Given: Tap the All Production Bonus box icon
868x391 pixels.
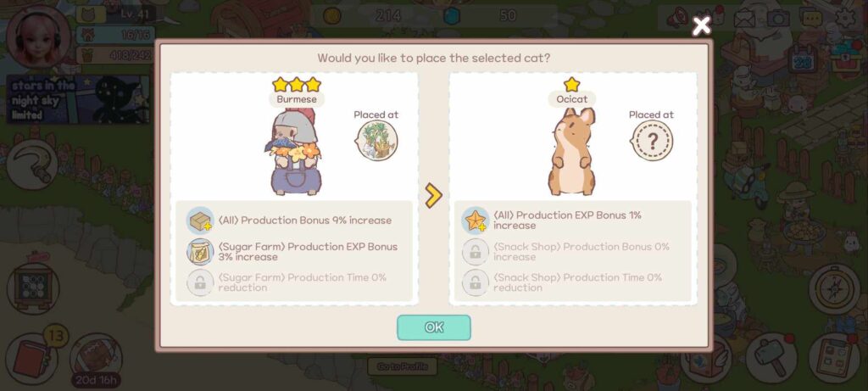Looking at the screenshot, I should [x=200, y=221].
